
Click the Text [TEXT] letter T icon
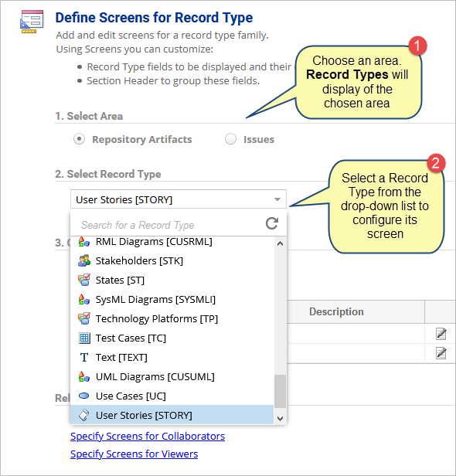pos(84,357)
